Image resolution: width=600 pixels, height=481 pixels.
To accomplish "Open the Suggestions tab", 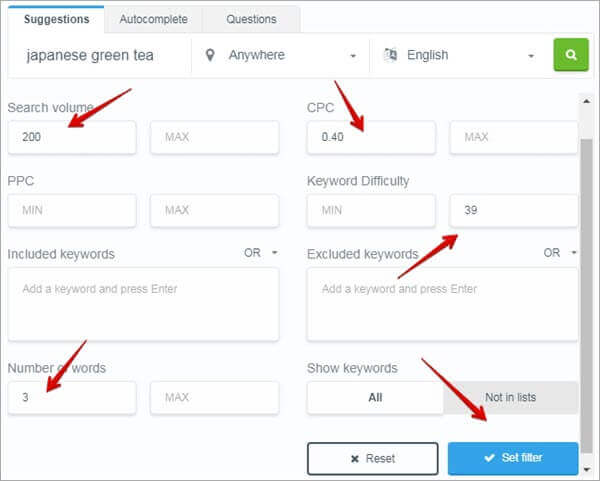I will [56, 18].
